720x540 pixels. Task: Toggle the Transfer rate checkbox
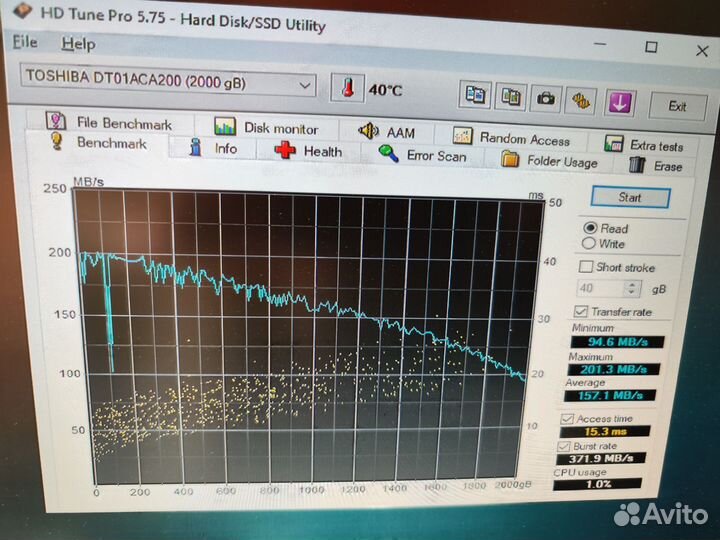pos(581,311)
